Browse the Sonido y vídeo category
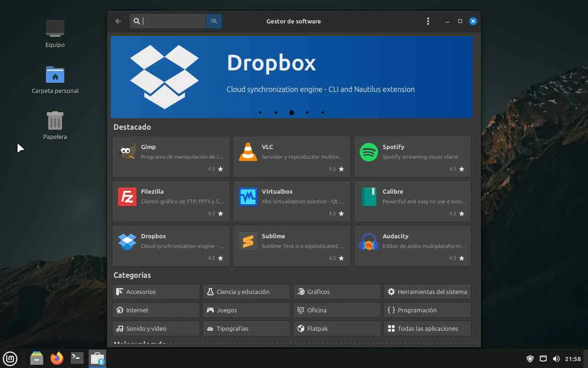Image resolution: width=588 pixels, height=368 pixels. click(156, 328)
